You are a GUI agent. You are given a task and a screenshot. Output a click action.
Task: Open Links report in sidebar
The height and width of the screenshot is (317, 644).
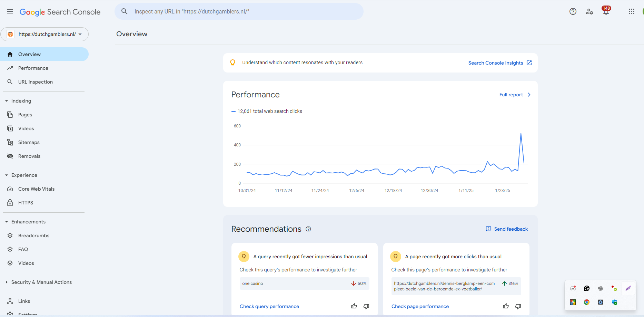pos(44,301)
